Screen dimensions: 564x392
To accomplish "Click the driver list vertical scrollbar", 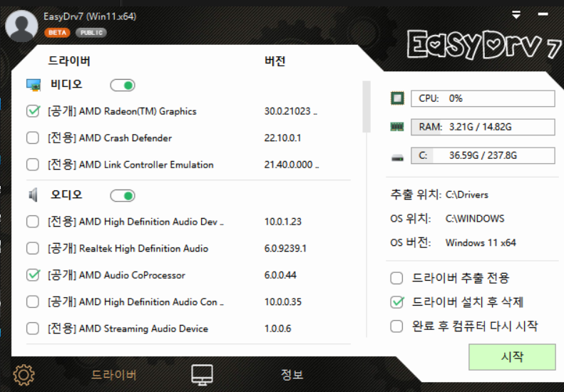I will tap(366, 107).
